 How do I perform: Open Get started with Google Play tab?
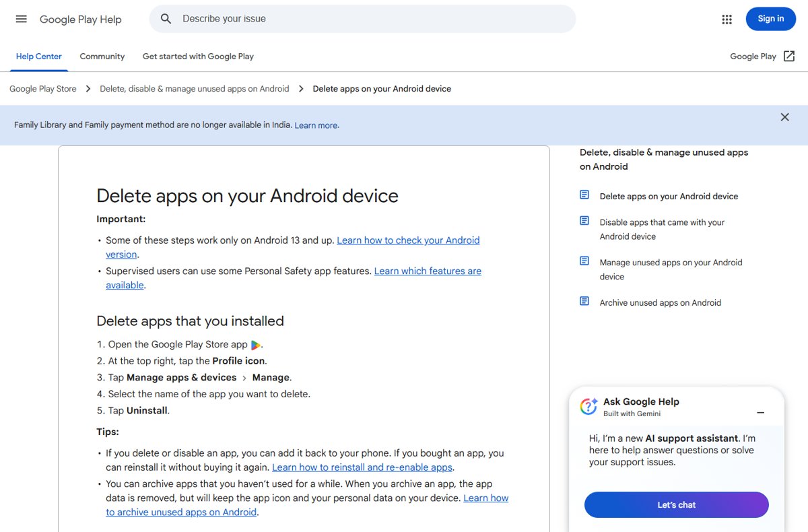point(198,57)
